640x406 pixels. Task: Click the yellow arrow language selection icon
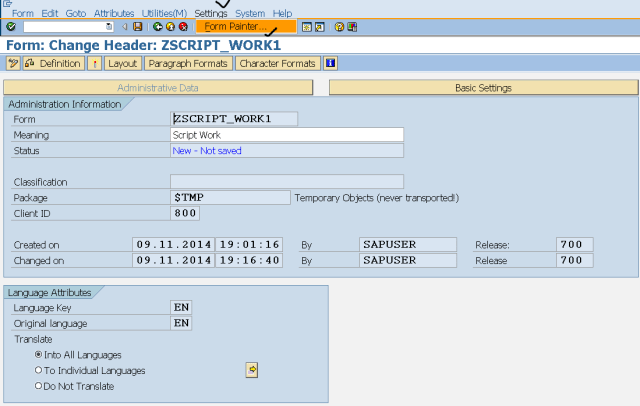[252, 370]
